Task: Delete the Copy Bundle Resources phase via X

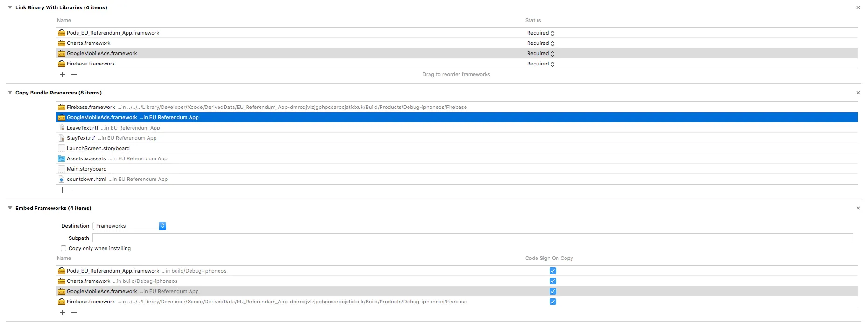Action: 858,93
